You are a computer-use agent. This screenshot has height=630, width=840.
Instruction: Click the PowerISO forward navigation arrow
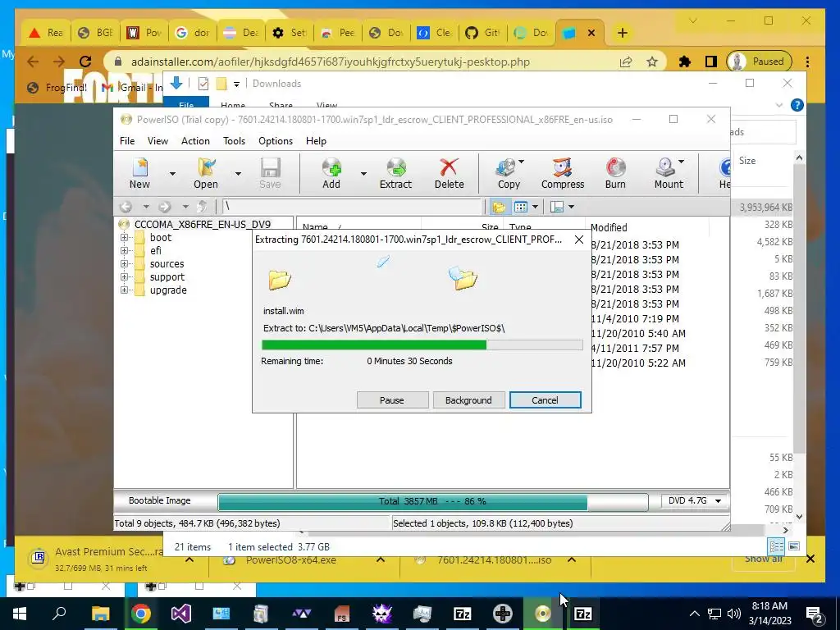pyautogui.click(x=164, y=206)
